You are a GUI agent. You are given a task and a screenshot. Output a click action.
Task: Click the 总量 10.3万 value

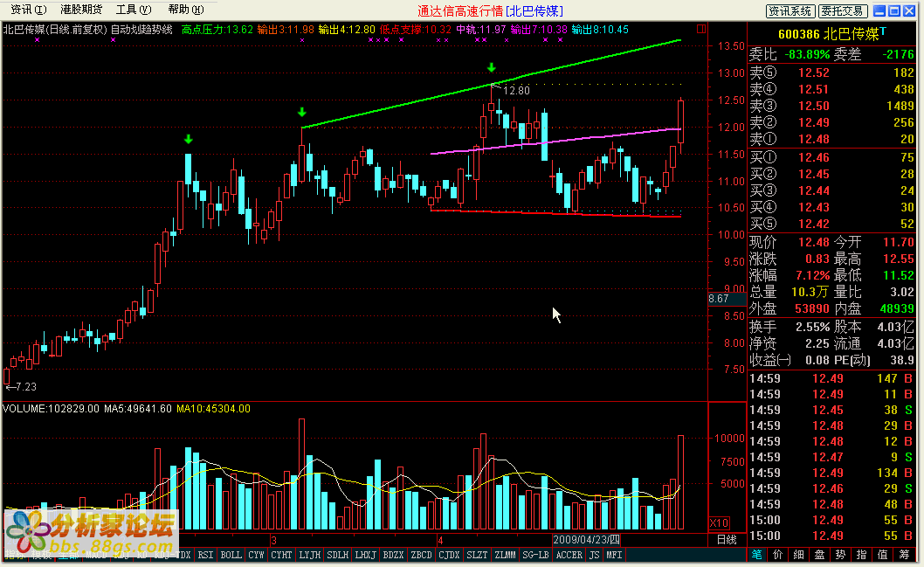click(x=810, y=292)
